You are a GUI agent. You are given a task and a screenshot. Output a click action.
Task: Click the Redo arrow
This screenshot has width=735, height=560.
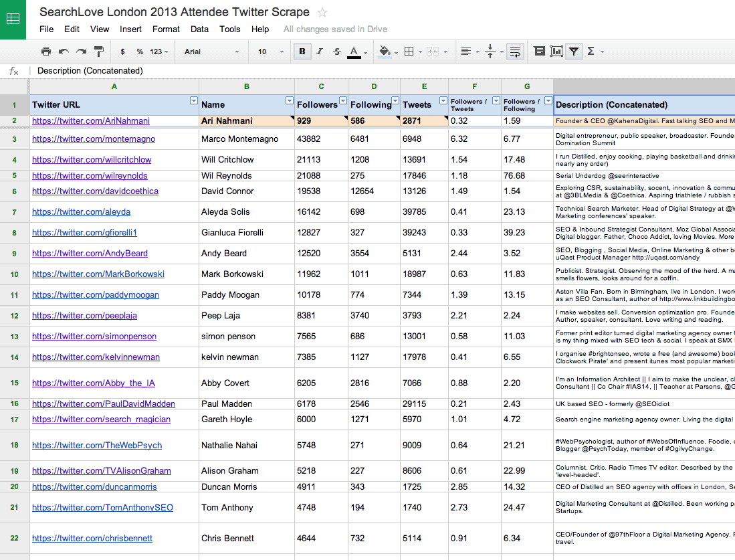[x=81, y=52]
